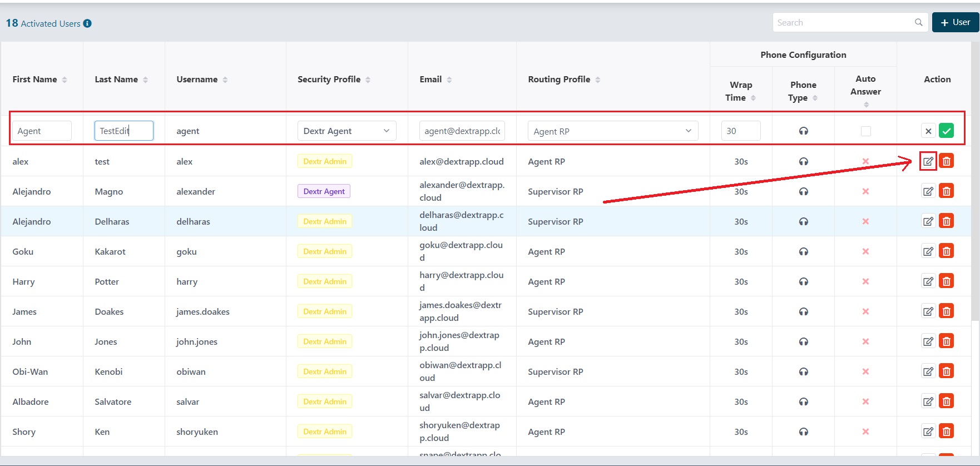This screenshot has height=466, width=980.
Task: Edit the Alejandro Magno user
Action: pyautogui.click(x=928, y=191)
